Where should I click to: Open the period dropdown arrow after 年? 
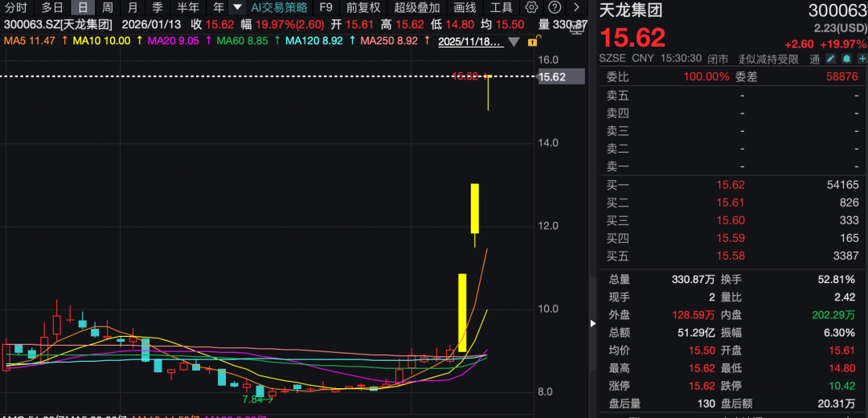tap(236, 7)
